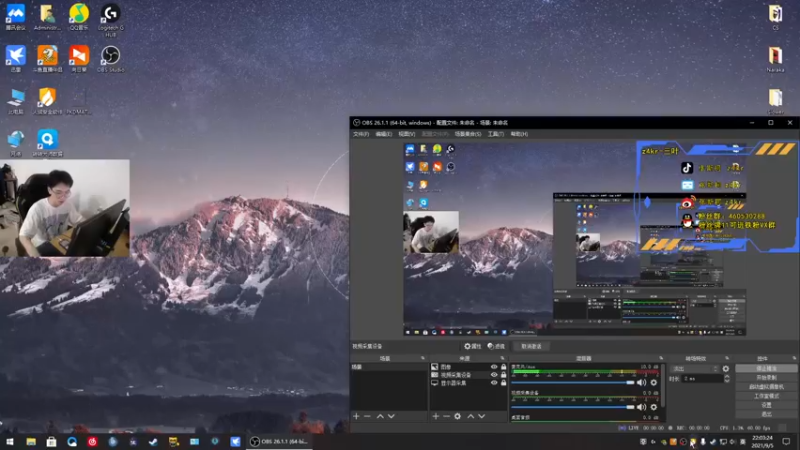Open the 视图(V) menu
800x450 pixels.
pos(407,134)
